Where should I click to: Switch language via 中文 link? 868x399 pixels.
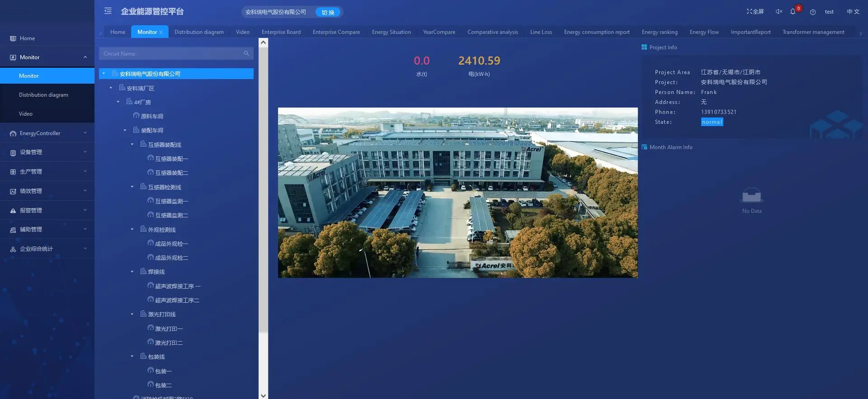click(x=853, y=12)
